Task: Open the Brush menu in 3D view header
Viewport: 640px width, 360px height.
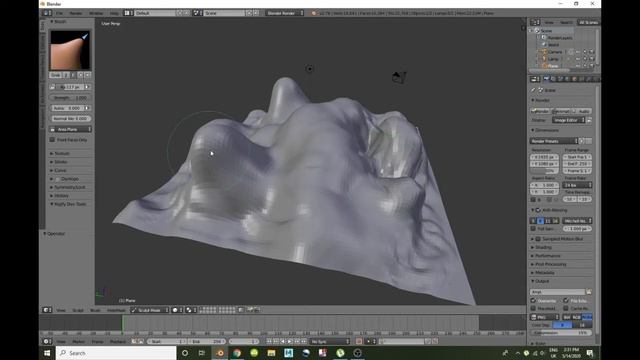Action: point(95,310)
